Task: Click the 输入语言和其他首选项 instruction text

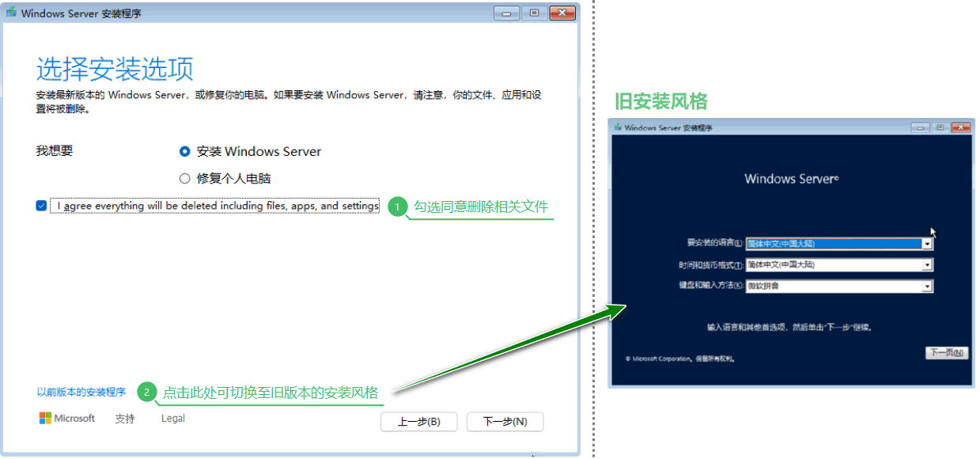Action: [789, 327]
